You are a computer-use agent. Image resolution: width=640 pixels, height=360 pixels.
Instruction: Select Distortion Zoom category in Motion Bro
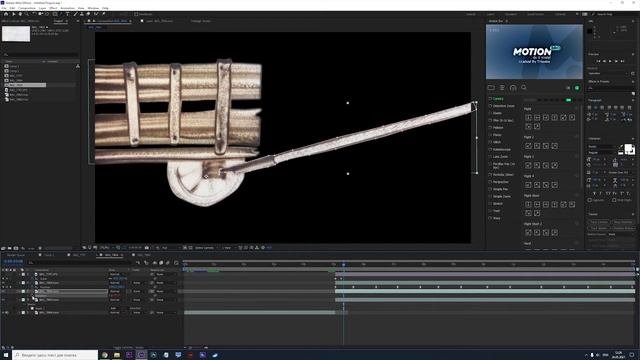[x=504, y=106]
